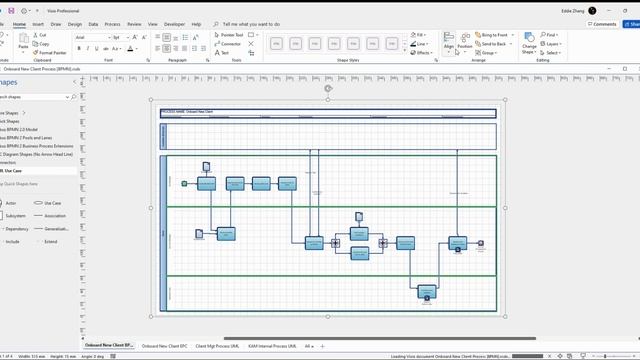Add a new page with plus button

pyautogui.click(x=322, y=346)
